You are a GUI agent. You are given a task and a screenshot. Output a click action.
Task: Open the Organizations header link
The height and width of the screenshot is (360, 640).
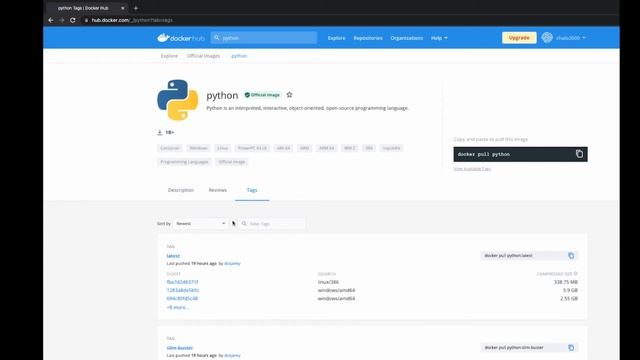[x=407, y=38]
